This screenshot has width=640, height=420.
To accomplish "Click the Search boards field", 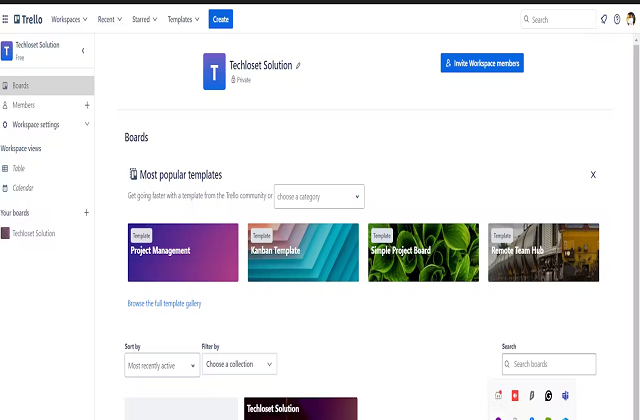I will [x=549, y=364].
